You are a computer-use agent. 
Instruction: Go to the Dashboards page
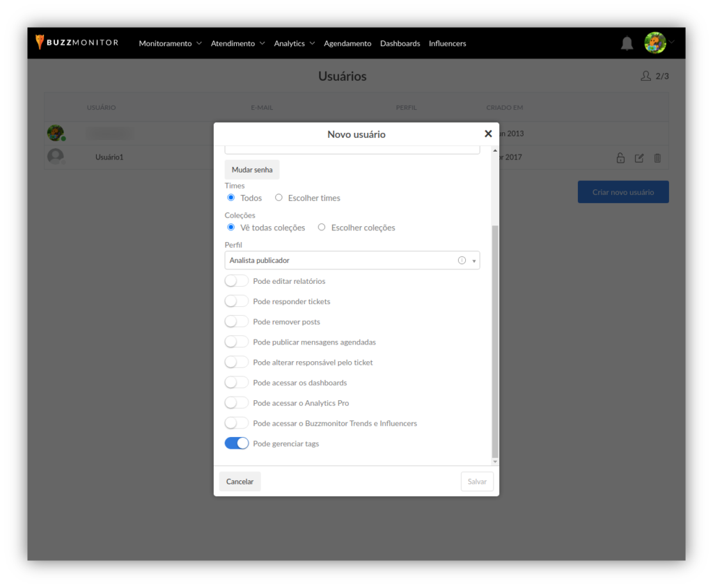400,43
